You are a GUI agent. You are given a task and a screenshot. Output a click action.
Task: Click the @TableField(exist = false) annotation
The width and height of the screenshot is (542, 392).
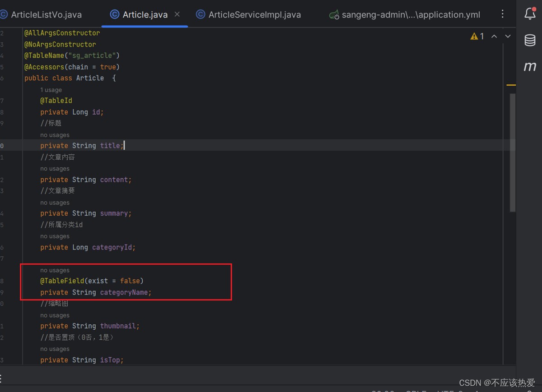click(x=92, y=281)
